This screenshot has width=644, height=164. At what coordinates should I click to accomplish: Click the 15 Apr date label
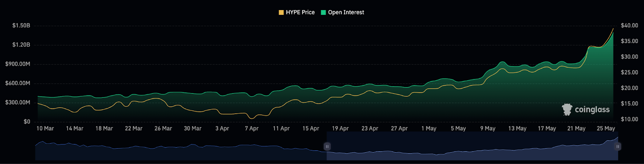(311, 129)
